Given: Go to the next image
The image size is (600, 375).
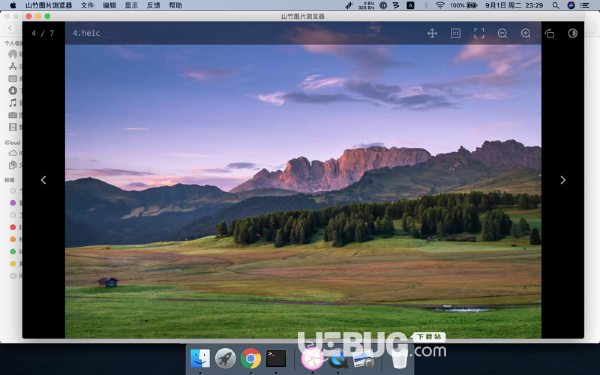Looking at the screenshot, I should [x=563, y=180].
